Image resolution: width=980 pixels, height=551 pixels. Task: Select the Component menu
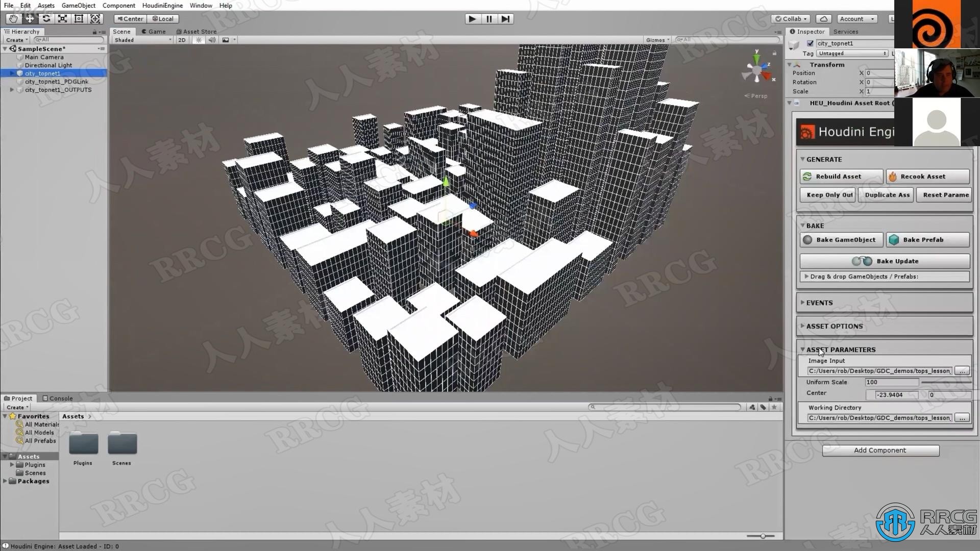(x=118, y=6)
